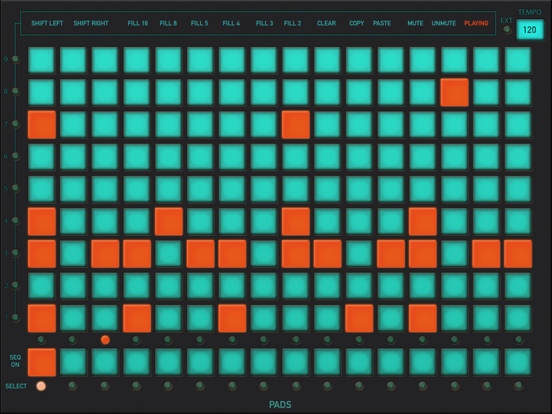Open the PADS label at bottom

[x=280, y=404]
